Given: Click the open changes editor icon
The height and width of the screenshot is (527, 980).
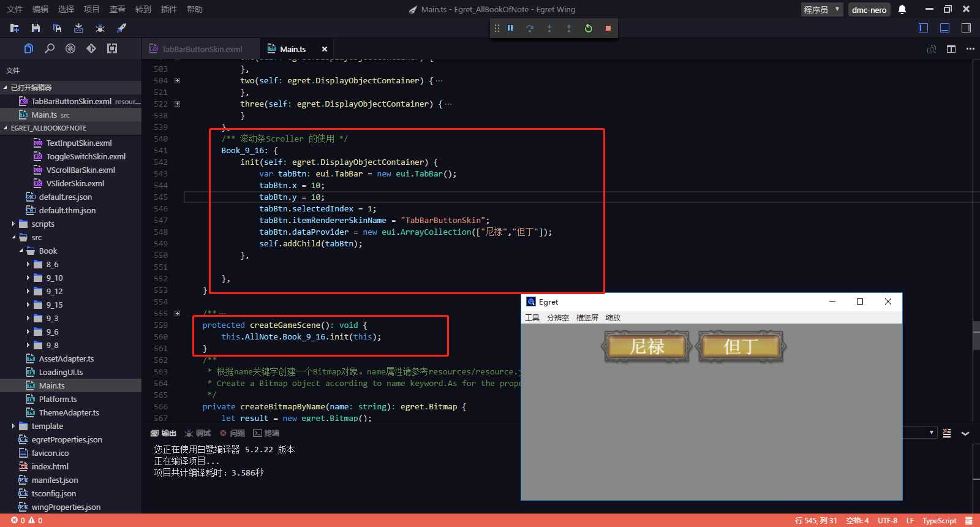Looking at the screenshot, I should tap(932, 49).
